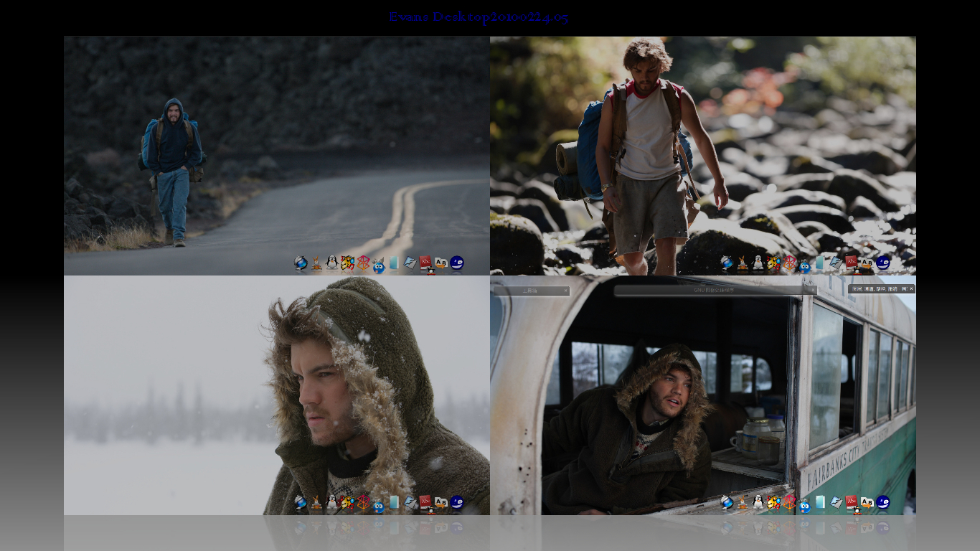This screenshot has width=980, height=551.
Task: Click the Evans Desktop20100224.05 title text
Action: tap(479, 17)
